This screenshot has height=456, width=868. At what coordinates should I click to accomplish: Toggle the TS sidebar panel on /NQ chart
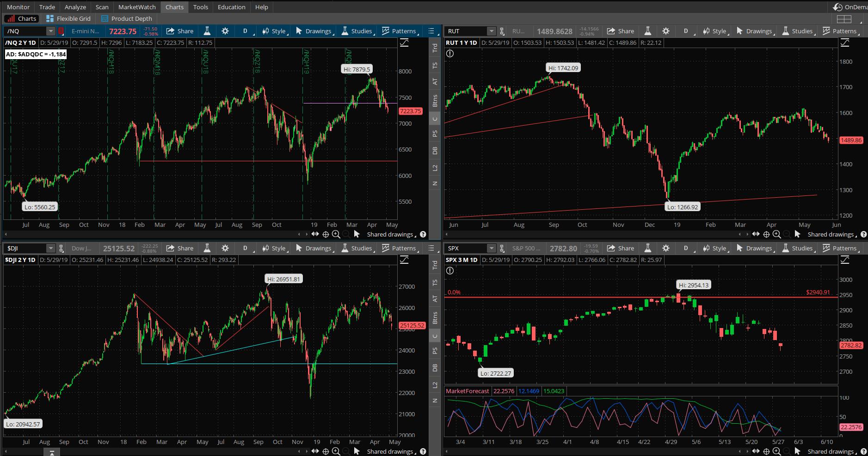click(435, 65)
